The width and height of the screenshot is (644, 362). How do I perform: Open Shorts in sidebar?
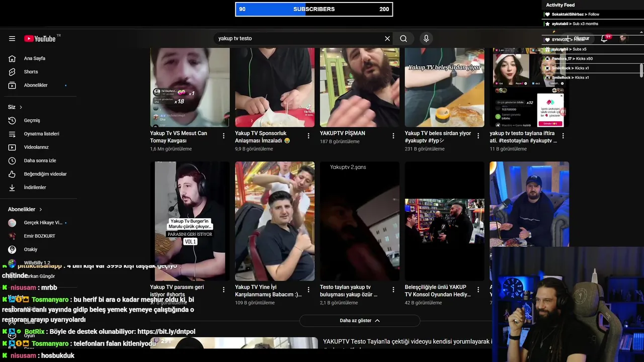[31, 72]
